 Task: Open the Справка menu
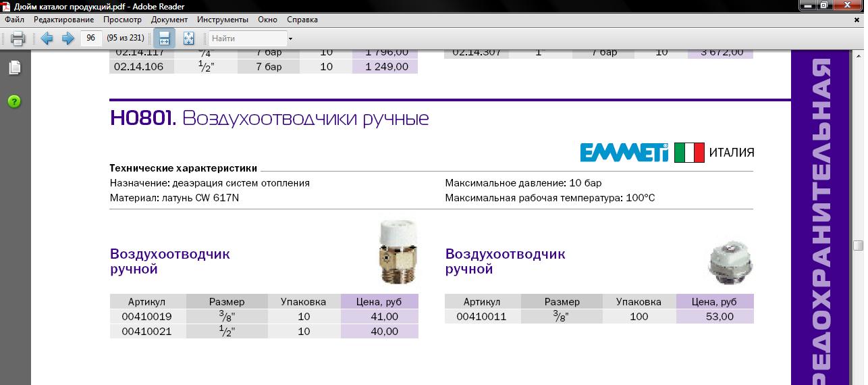pyautogui.click(x=302, y=20)
